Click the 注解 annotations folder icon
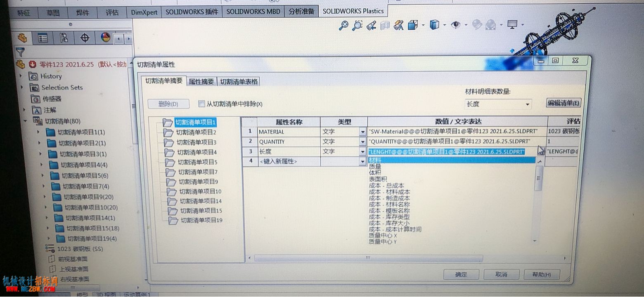 pyautogui.click(x=37, y=110)
